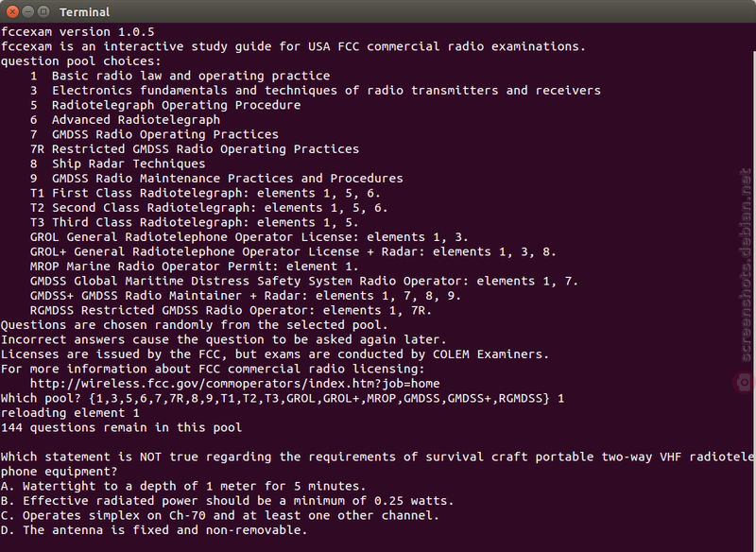Click the 'reloading element 1' line
The height and width of the screenshot is (552, 756).
pos(70,413)
